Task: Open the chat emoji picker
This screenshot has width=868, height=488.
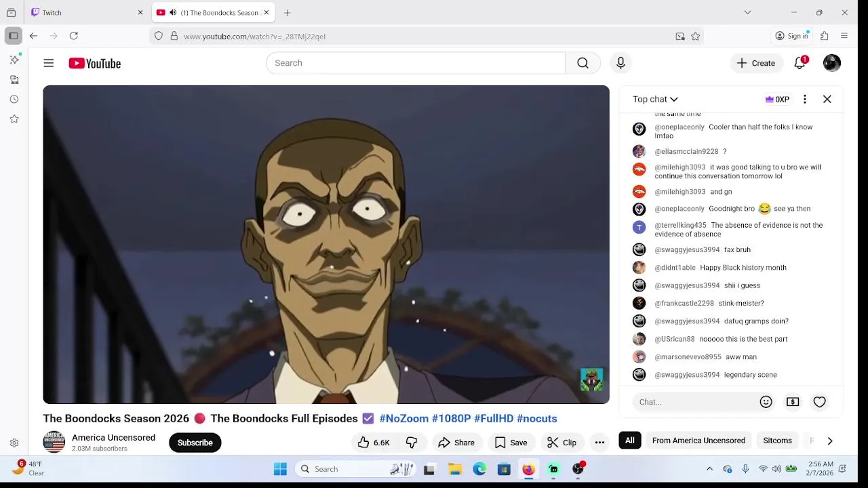Action: click(766, 402)
